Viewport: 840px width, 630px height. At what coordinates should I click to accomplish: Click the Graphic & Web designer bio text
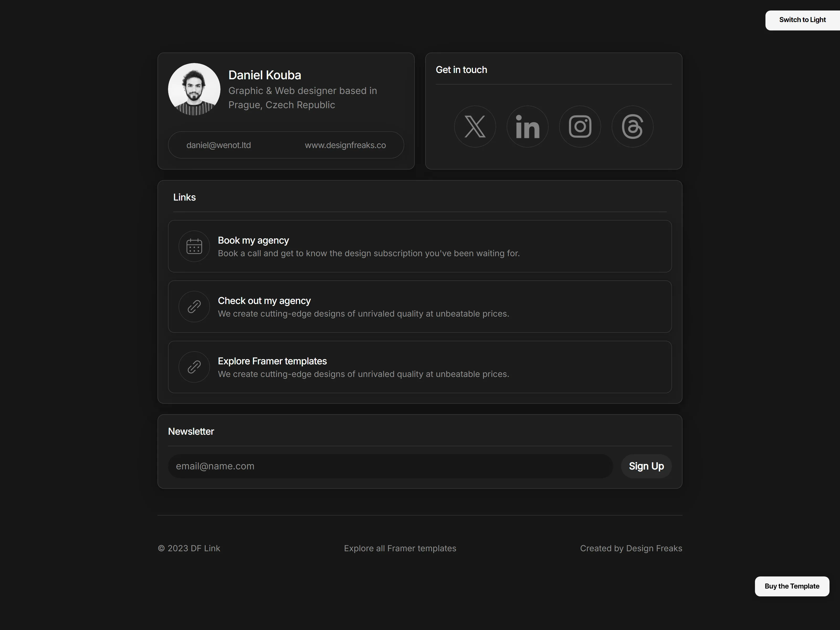[x=303, y=98]
